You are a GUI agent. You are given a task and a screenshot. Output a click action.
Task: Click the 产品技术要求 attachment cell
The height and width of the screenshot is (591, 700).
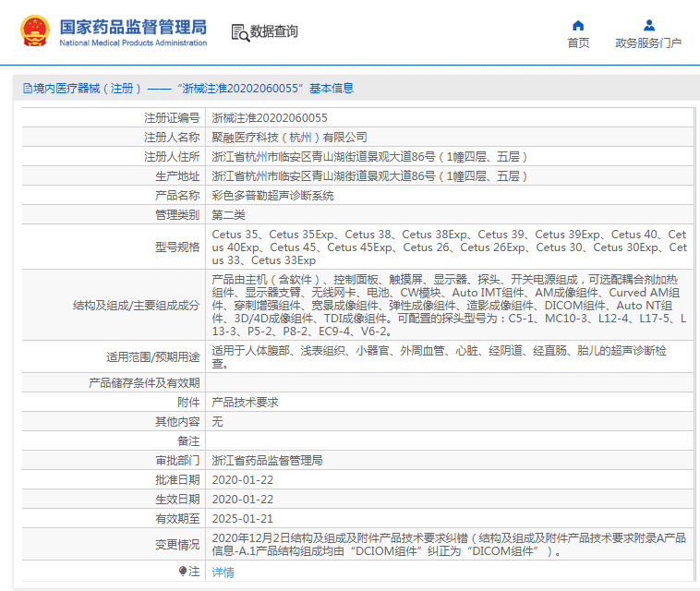pos(245,403)
